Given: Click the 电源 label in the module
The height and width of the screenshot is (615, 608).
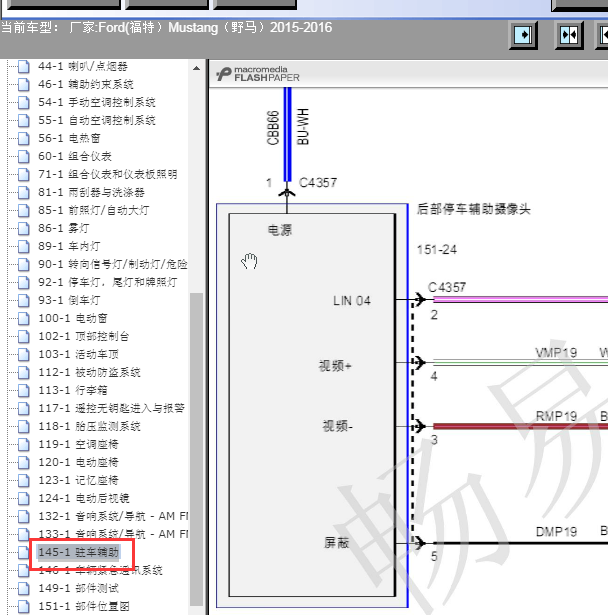Looking at the screenshot, I should pyautogui.click(x=280, y=230).
